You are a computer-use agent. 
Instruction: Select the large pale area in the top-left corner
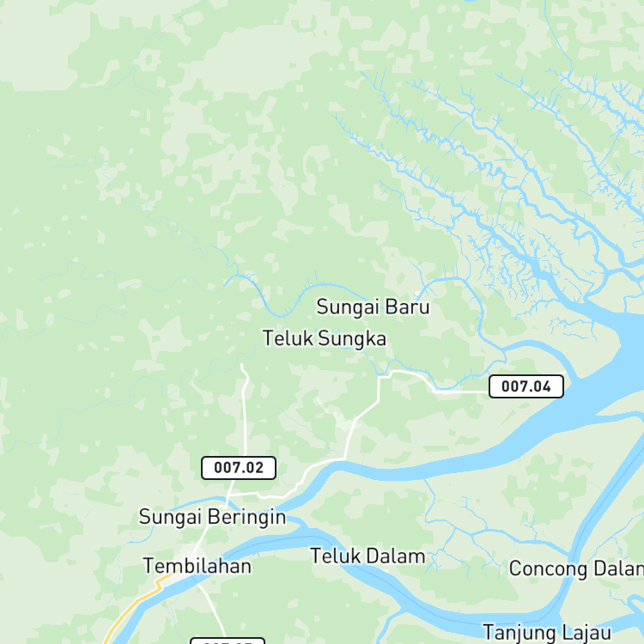[39, 46]
